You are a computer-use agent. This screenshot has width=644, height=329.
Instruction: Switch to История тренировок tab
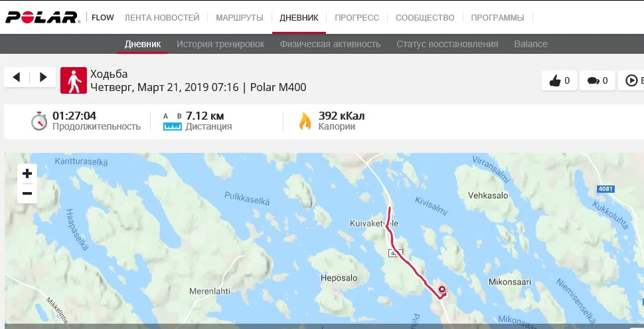(x=220, y=44)
